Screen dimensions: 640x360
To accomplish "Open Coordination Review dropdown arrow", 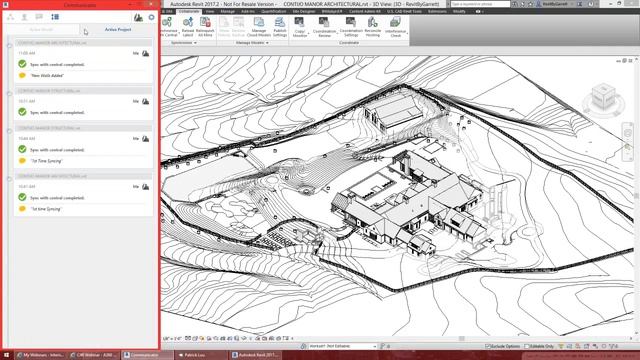I will point(337,33).
